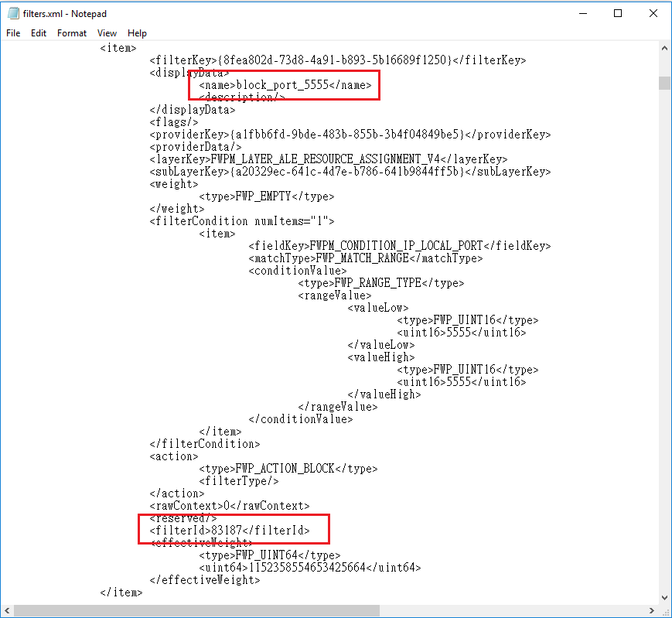The width and height of the screenshot is (672, 618).
Task: Click uint16 5555 under valueLow
Action: [462, 333]
